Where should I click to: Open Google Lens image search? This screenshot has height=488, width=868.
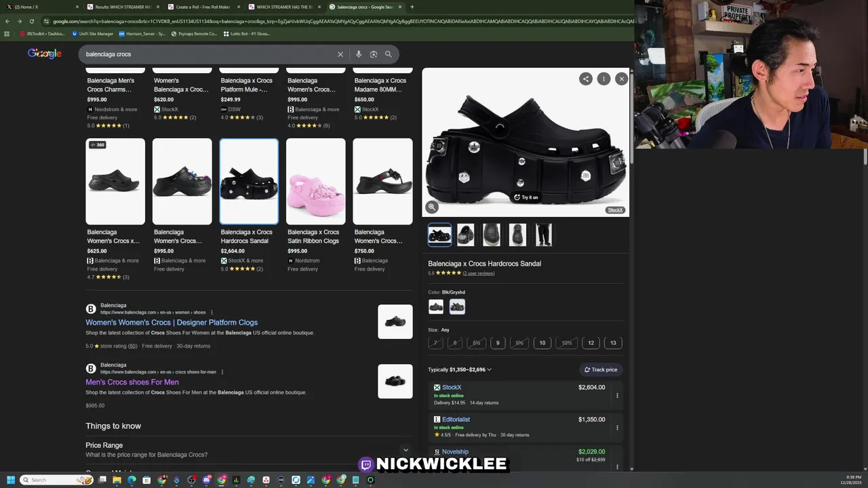pyautogui.click(x=374, y=54)
